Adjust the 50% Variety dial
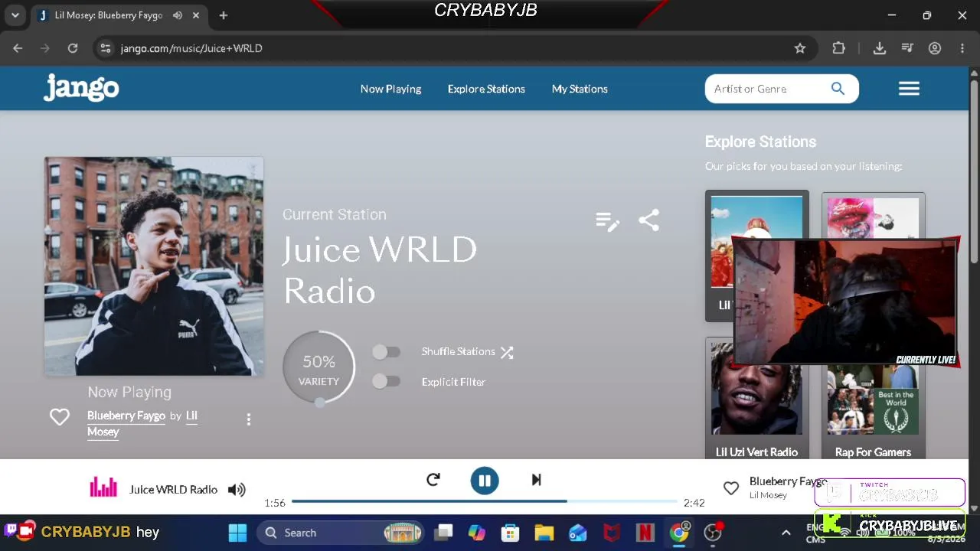This screenshot has width=980, height=551. click(318, 368)
